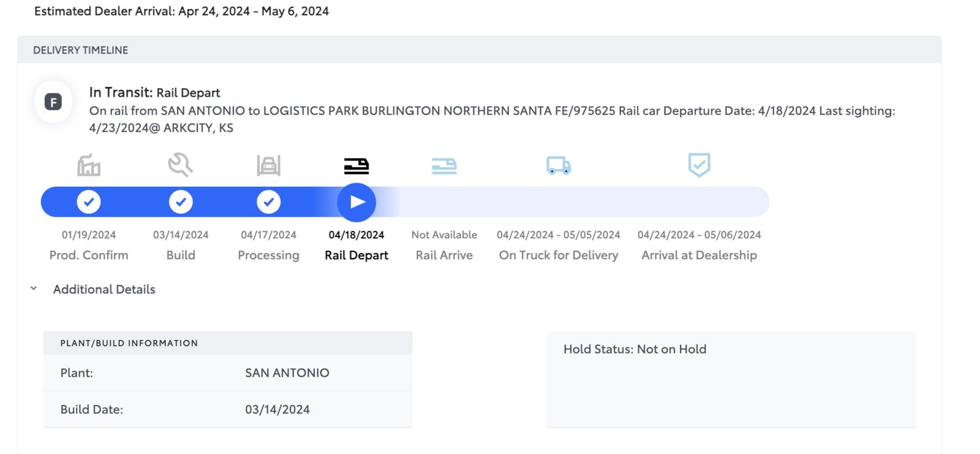Click the rail transit description text
The height and width of the screenshot is (454, 980).
[x=492, y=119]
